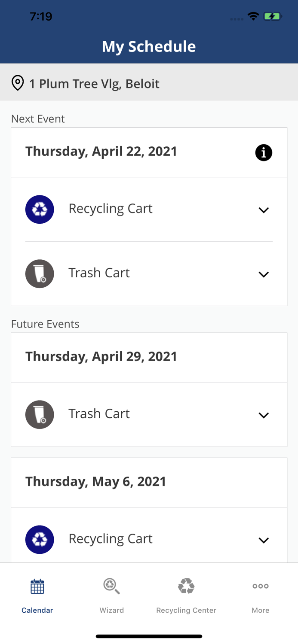Expand the Trash Cart details for April 22
This screenshot has height=644, width=298.
point(264,274)
